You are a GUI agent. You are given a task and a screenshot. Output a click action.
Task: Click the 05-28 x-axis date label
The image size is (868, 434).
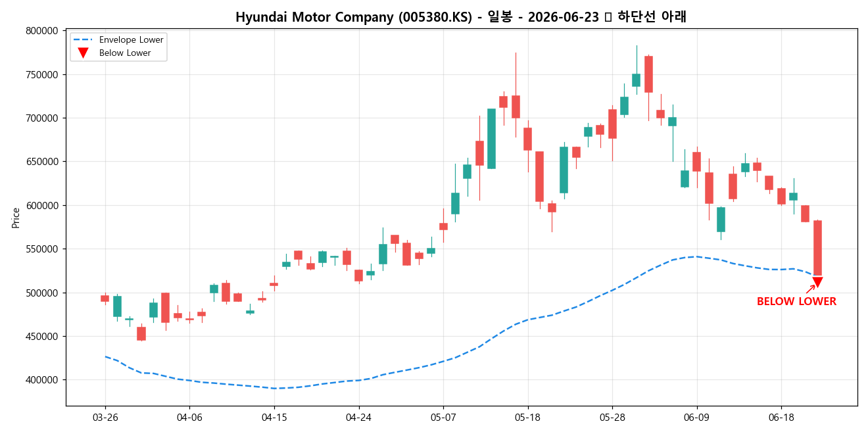tap(612, 418)
